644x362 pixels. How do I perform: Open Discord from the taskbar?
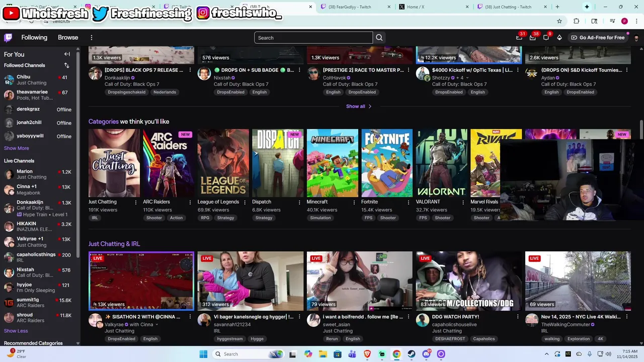click(426, 354)
